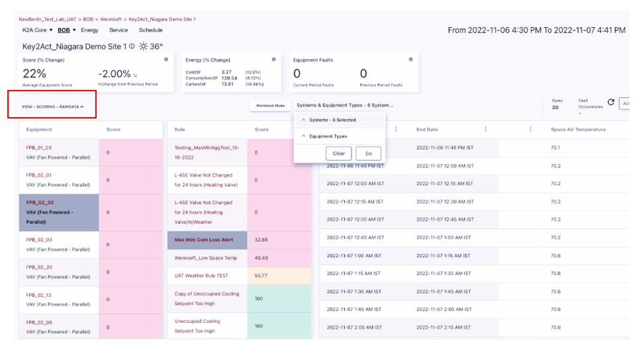Select the FPB_01_03 equipment row
644x346 pixels.
(x=59, y=152)
